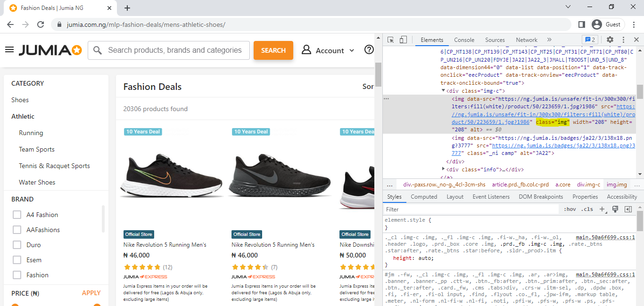Open the DOM Breakpoints tab

click(x=541, y=197)
